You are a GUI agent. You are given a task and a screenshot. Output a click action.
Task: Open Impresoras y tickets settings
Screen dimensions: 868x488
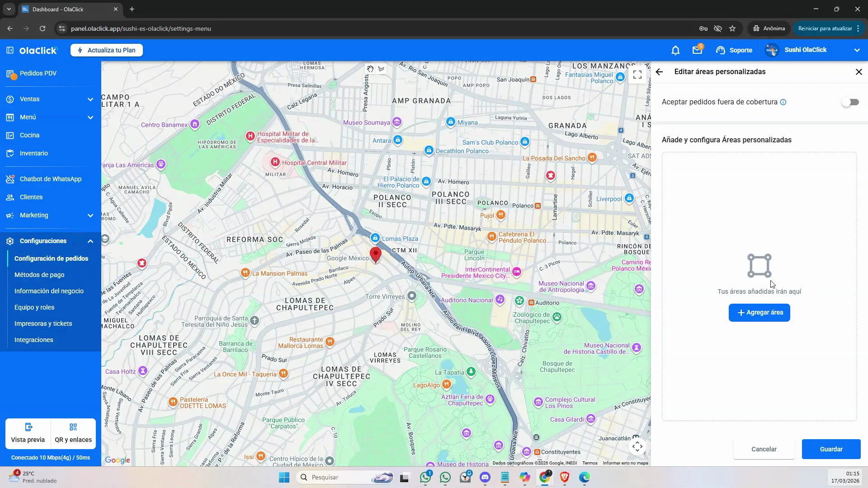coord(43,324)
